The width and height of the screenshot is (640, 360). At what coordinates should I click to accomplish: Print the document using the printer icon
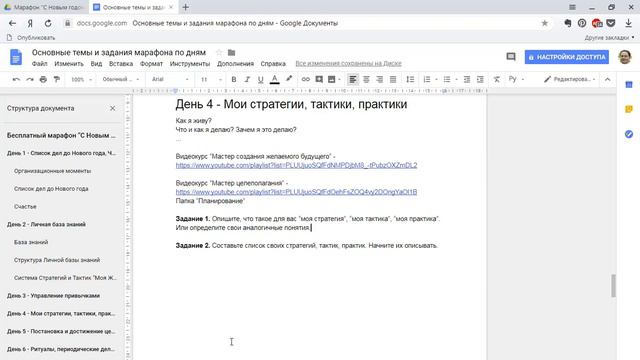point(43,80)
